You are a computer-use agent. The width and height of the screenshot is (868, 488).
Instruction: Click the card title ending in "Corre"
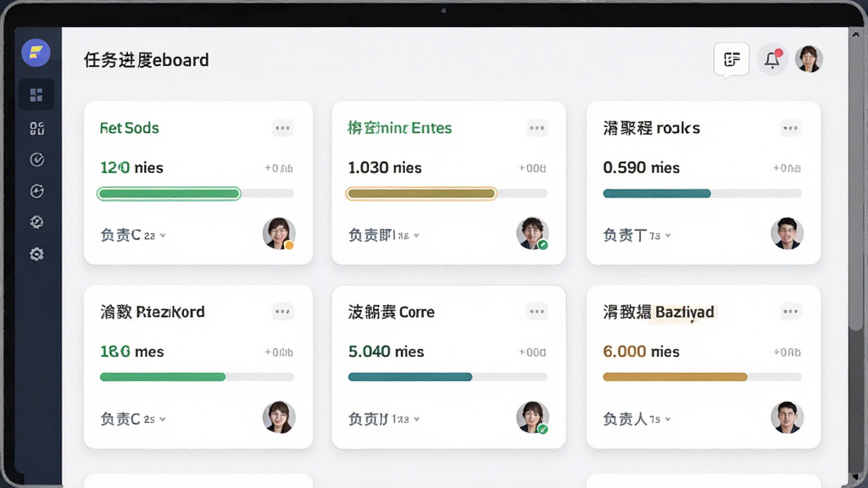click(x=392, y=312)
